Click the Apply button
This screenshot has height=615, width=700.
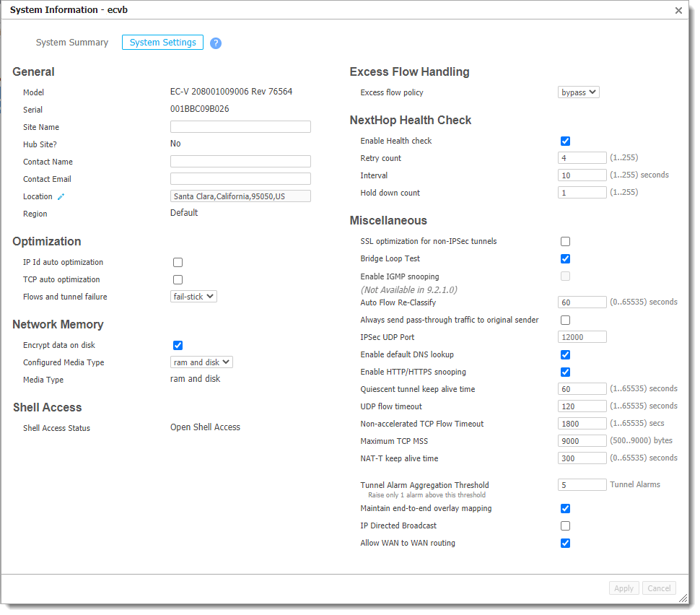pos(624,588)
